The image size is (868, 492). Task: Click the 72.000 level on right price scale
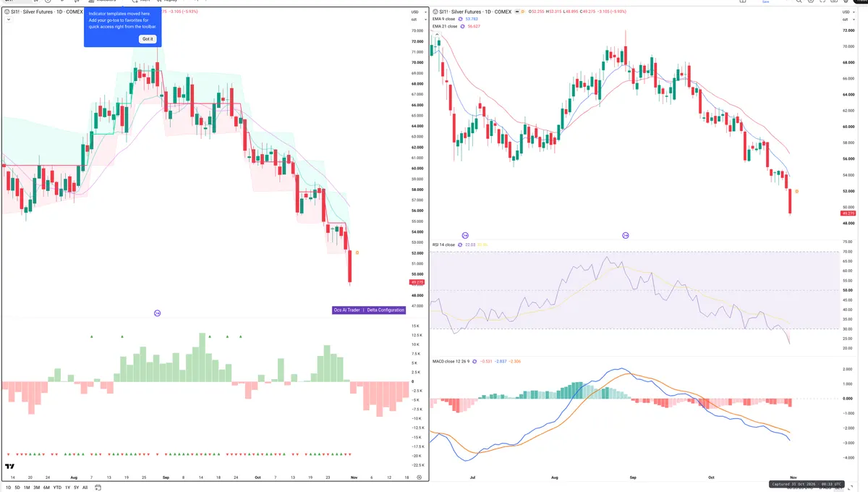[x=849, y=31]
